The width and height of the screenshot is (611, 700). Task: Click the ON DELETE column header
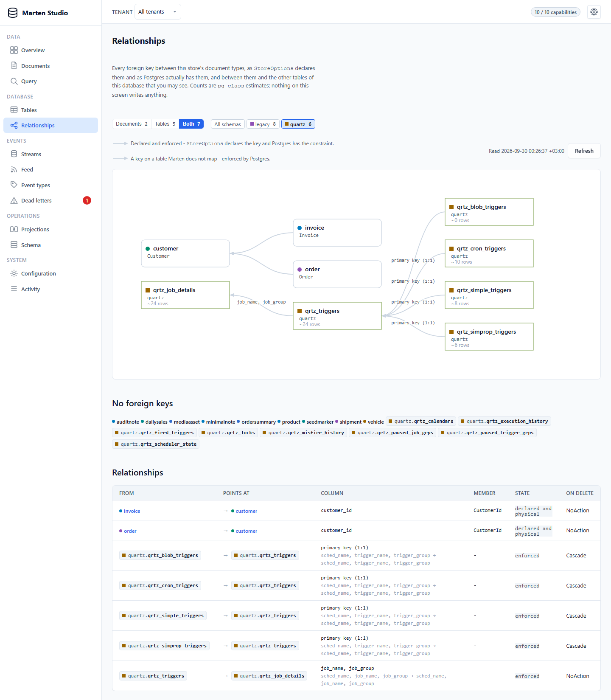click(x=580, y=493)
